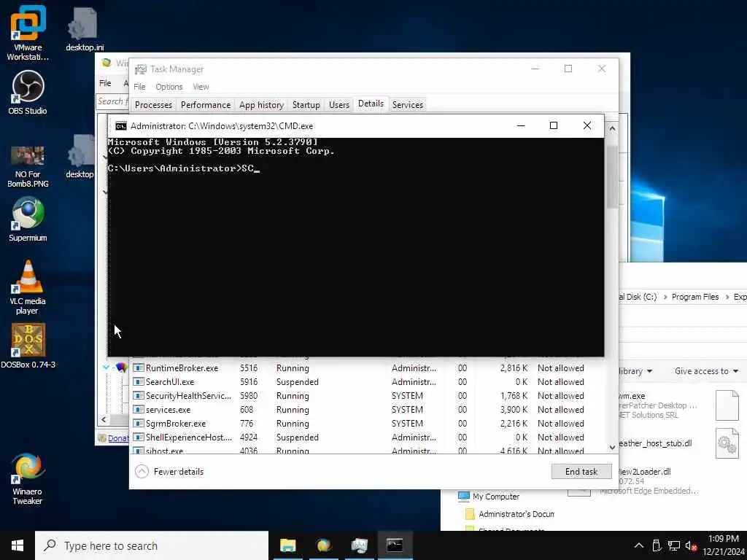The height and width of the screenshot is (560, 747).
Task: Click the Search field in background window
Action: (113, 101)
